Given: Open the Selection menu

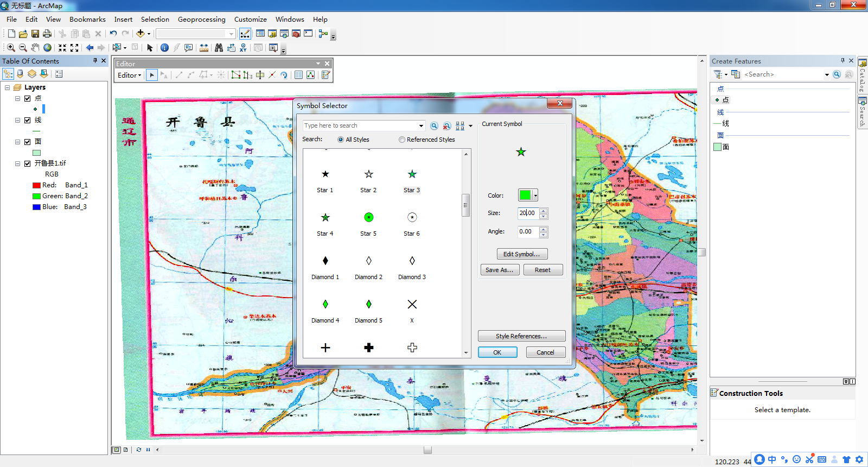Looking at the screenshot, I should point(155,19).
